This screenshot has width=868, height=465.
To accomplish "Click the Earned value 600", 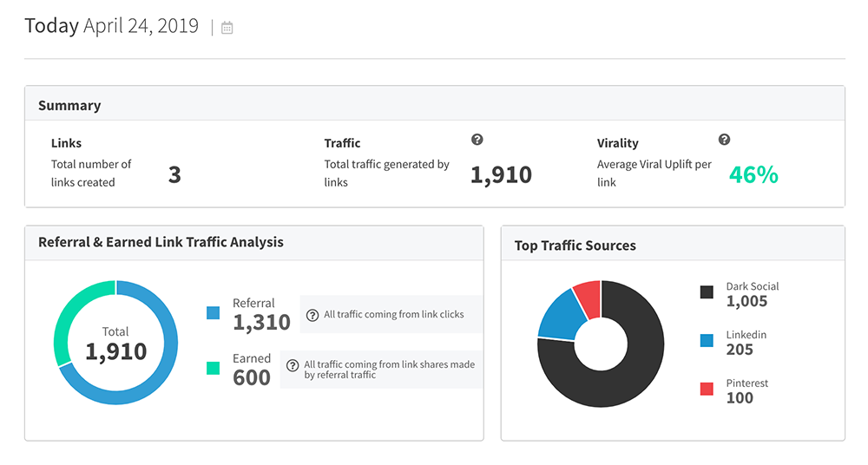I will [x=252, y=377].
